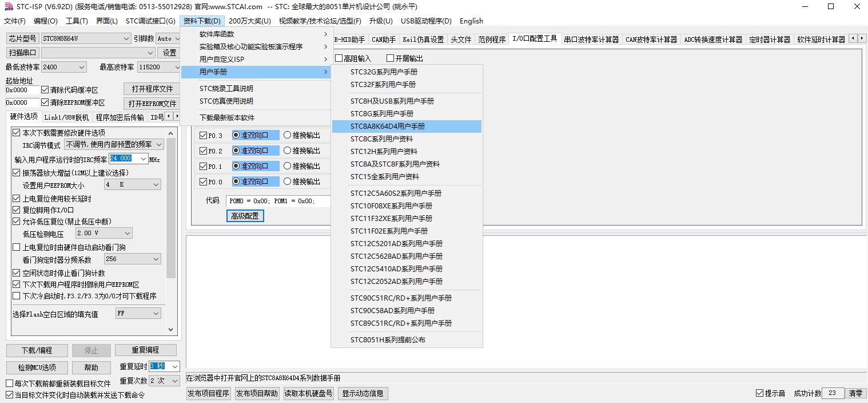Click 打开EEPROM文件 button
868x403 pixels.
[x=152, y=104]
